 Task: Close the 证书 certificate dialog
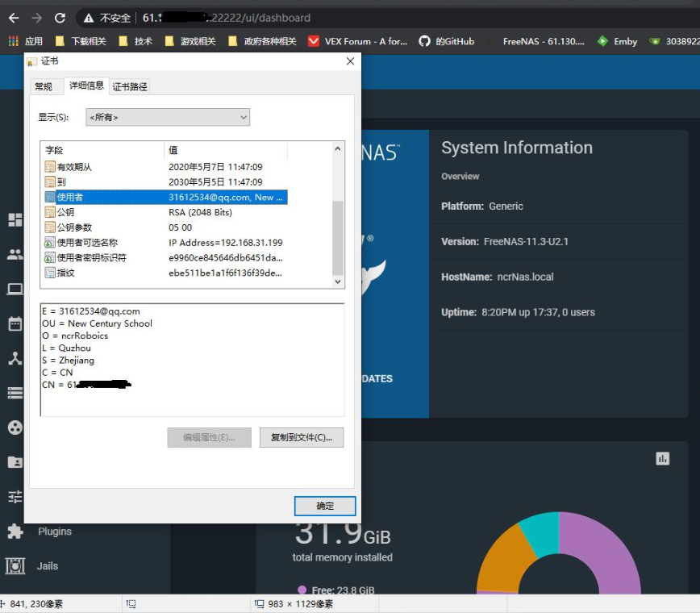pos(351,61)
